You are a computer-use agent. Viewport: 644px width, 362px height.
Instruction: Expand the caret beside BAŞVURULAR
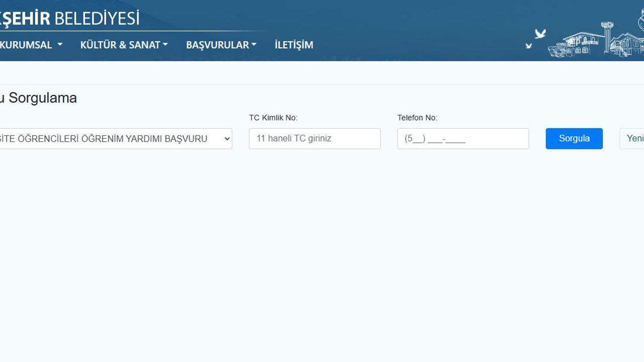[x=254, y=45]
